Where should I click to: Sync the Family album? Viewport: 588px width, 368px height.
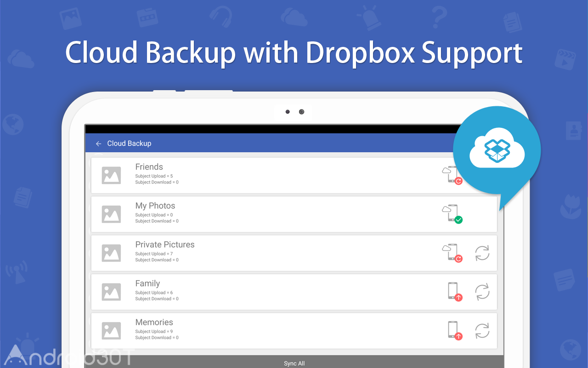click(482, 292)
